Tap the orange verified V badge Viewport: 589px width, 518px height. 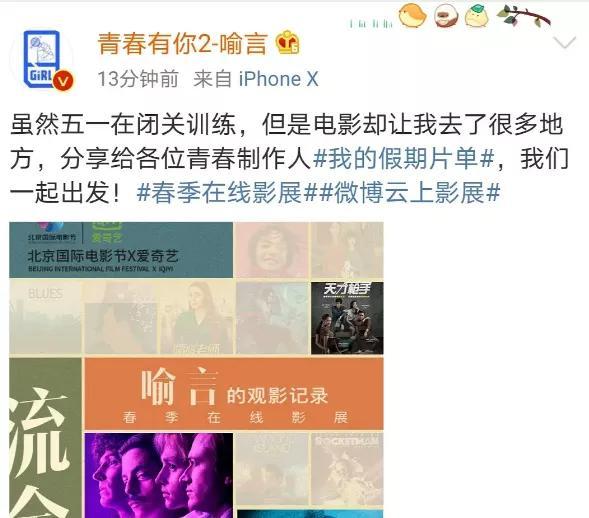(x=63, y=81)
